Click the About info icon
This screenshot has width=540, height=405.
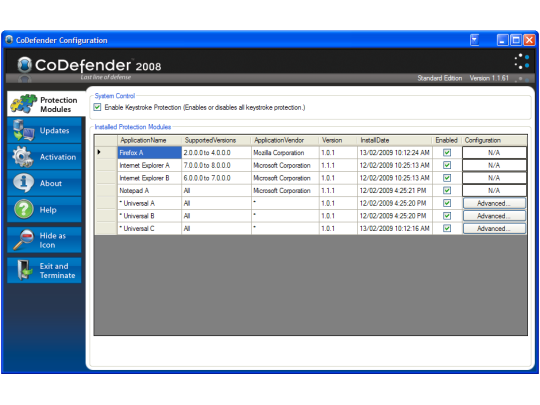pyautogui.click(x=23, y=183)
